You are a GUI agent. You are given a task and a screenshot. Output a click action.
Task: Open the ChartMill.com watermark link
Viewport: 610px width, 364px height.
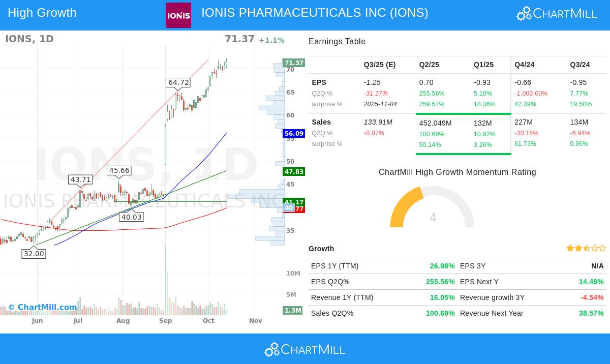[x=43, y=307]
